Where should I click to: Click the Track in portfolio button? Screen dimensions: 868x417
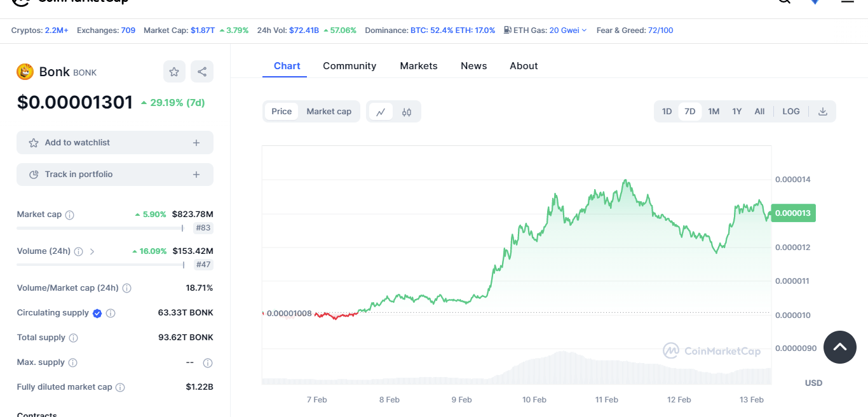pyautogui.click(x=115, y=175)
